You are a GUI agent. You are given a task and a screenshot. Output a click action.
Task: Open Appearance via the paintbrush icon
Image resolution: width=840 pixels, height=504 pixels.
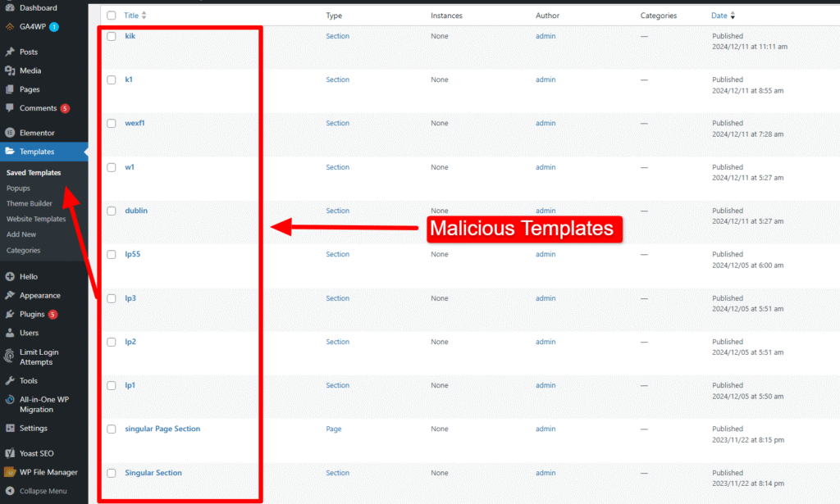(x=10, y=296)
